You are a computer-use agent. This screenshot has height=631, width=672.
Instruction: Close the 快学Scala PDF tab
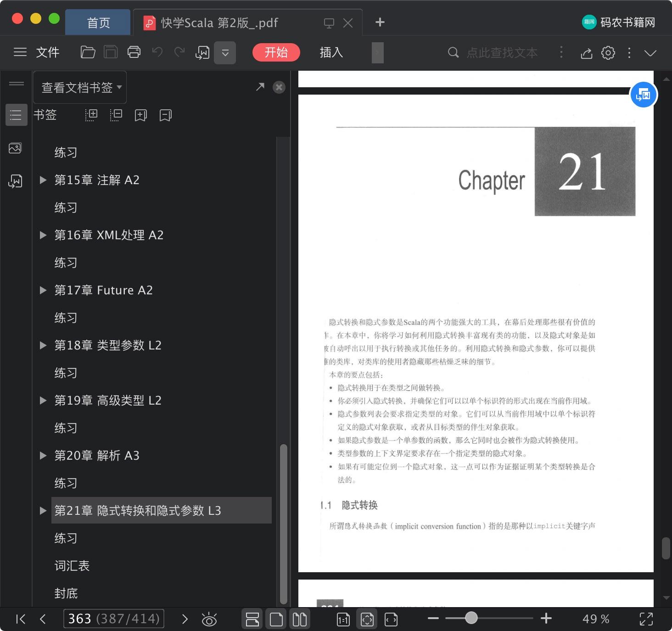click(x=348, y=23)
